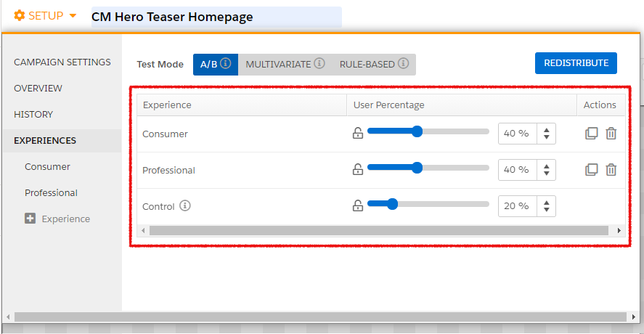644x334 pixels.
Task: Open the SETUP dropdown menu
Action: 45,16
